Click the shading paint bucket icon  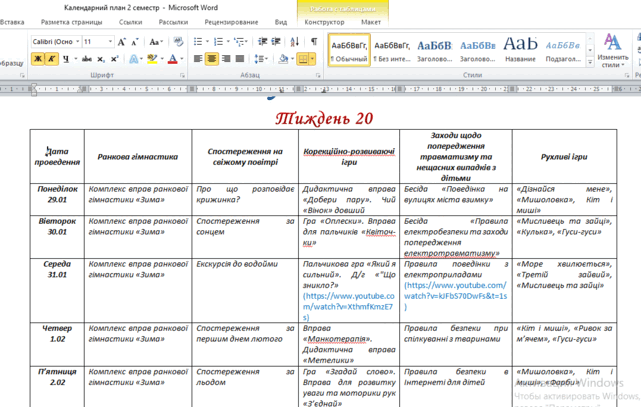coord(283,59)
